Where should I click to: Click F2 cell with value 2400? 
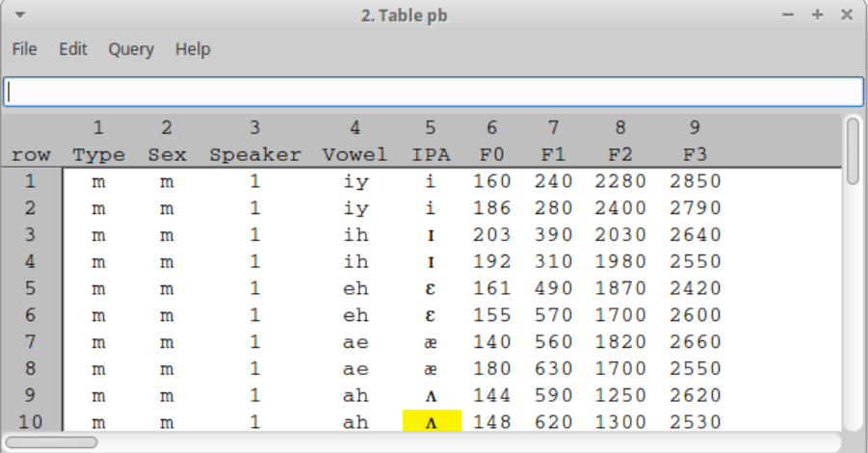tap(620, 207)
